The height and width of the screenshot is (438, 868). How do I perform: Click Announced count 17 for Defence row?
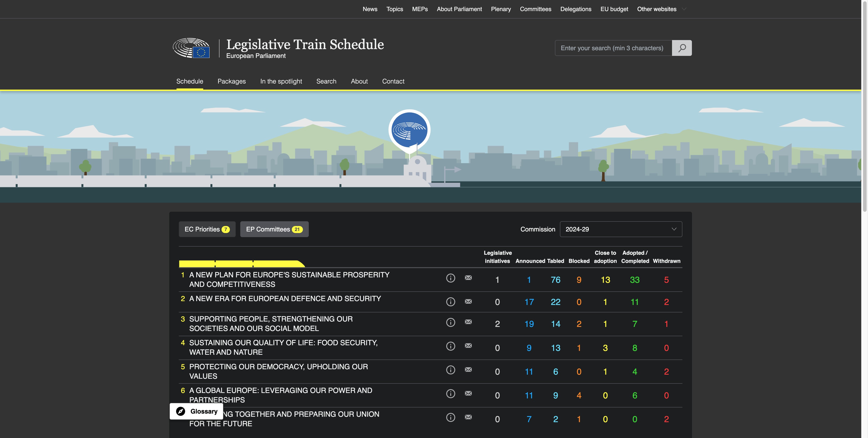pos(529,302)
